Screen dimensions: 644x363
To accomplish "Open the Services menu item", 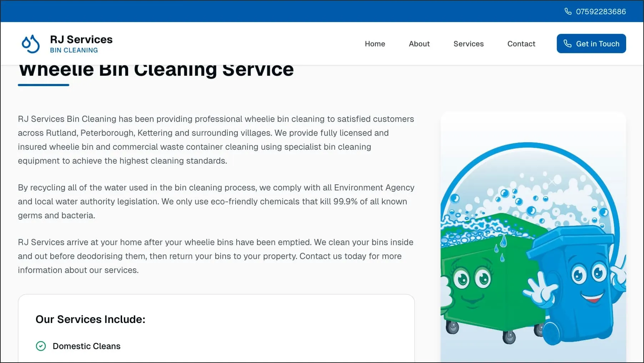I will [x=468, y=44].
